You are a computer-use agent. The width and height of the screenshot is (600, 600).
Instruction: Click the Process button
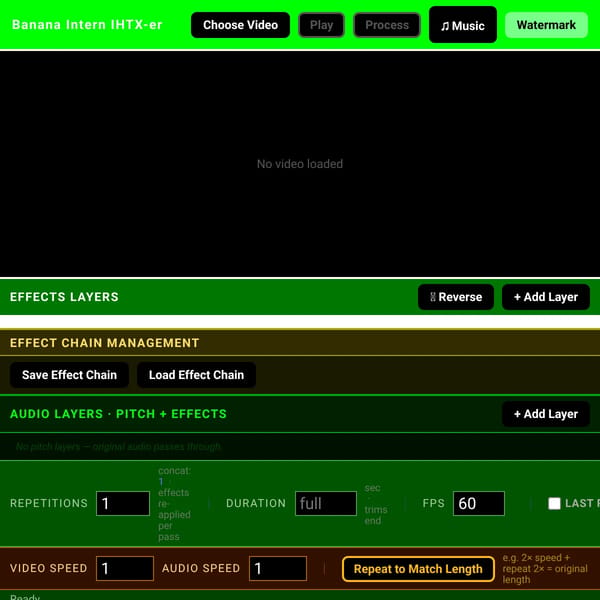387,25
